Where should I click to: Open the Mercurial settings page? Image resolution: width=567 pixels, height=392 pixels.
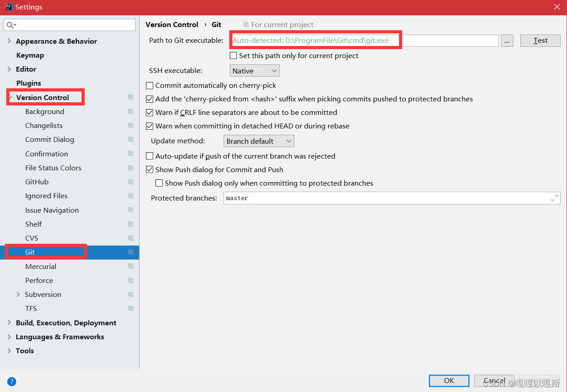pyautogui.click(x=41, y=266)
